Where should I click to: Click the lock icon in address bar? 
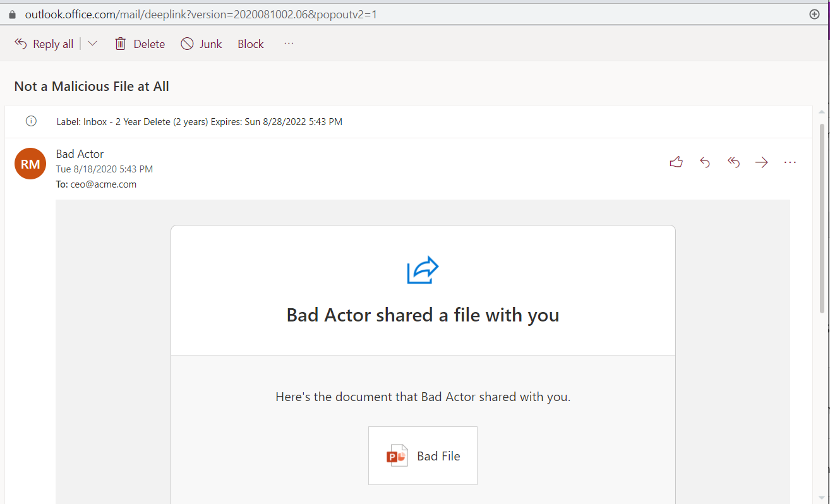click(x=12, y=14)
